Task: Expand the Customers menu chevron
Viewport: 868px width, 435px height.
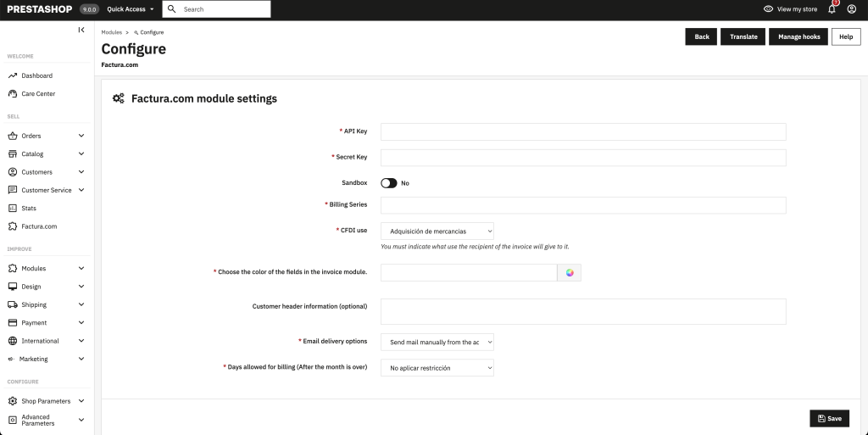Action: click(x=81, y=172)
